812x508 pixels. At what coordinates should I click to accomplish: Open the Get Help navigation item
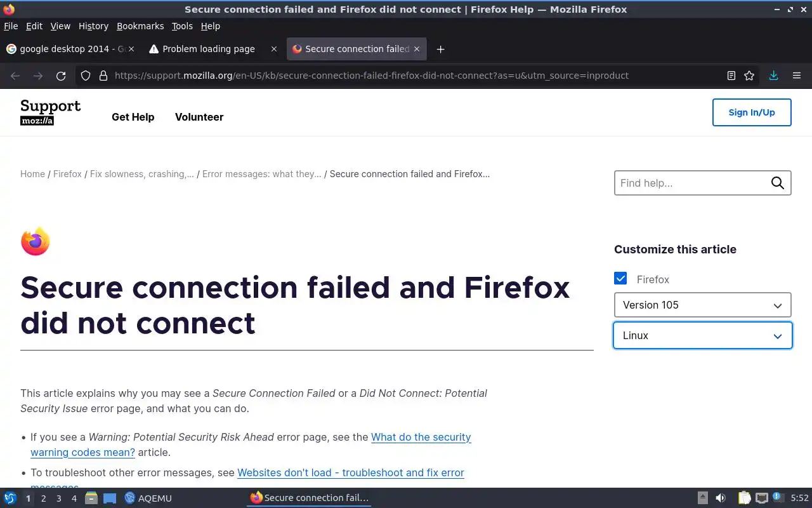133,117
